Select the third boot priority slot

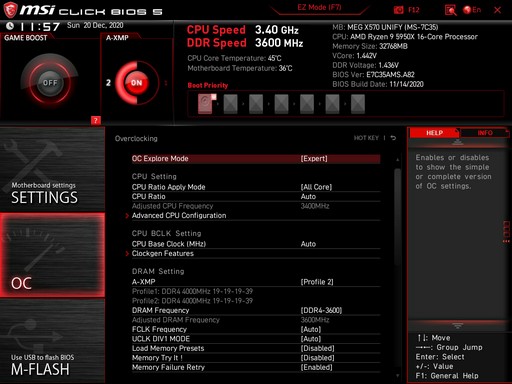pyautogui.click(x=256, y=104)
